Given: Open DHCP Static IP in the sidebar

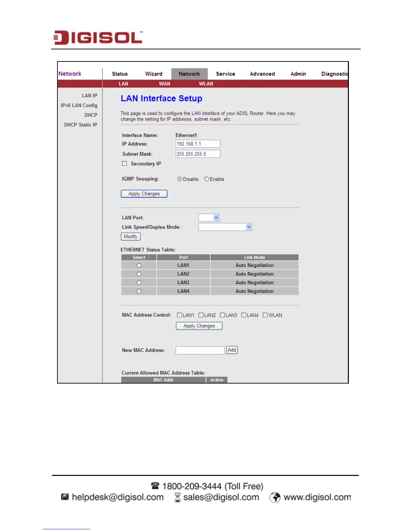Looking at the screenshot, I should point(81,125).
